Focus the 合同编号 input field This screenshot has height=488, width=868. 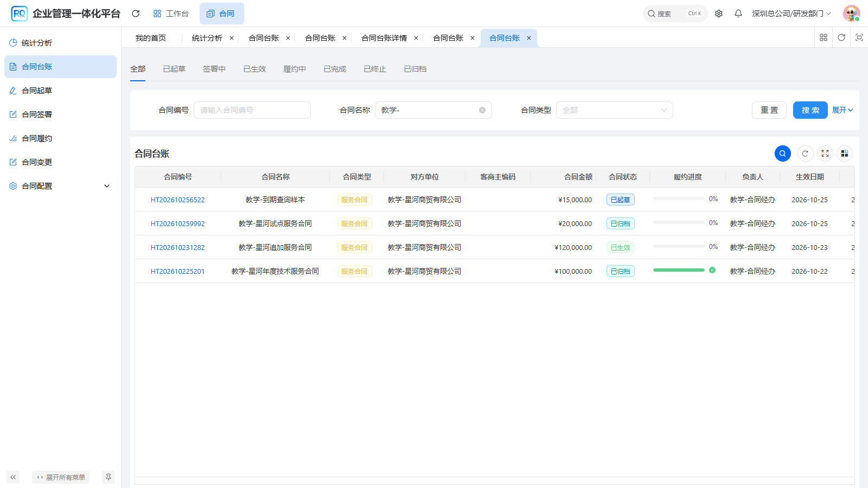click(x=252, y=110)
